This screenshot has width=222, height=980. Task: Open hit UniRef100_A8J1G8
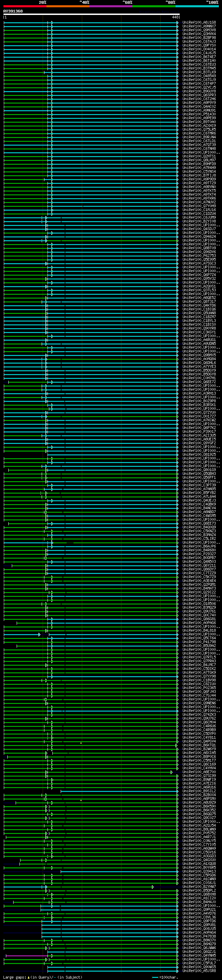point(199,23)
